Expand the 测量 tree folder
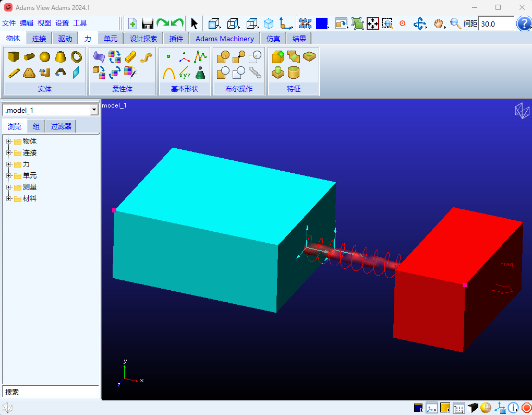 tap(9, 187)
